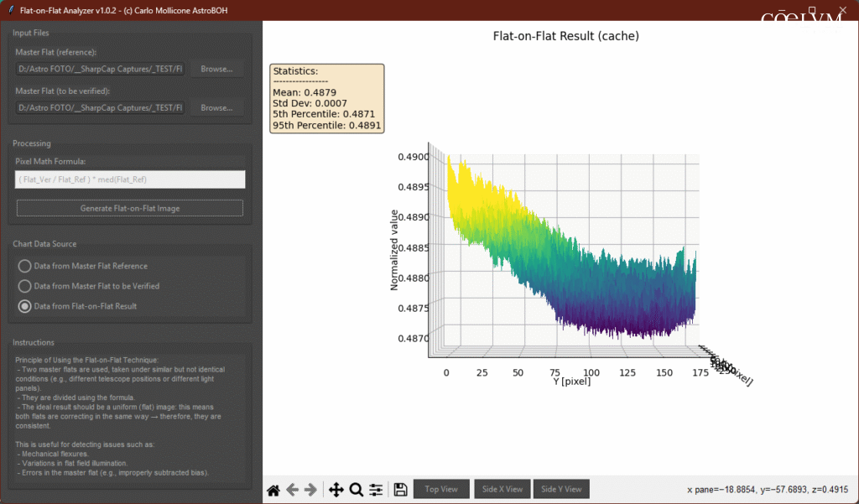This screenshot has height=504, width=859.
Task: Activate the Zoom magnifier tool
Action: [x=356, y=490]
